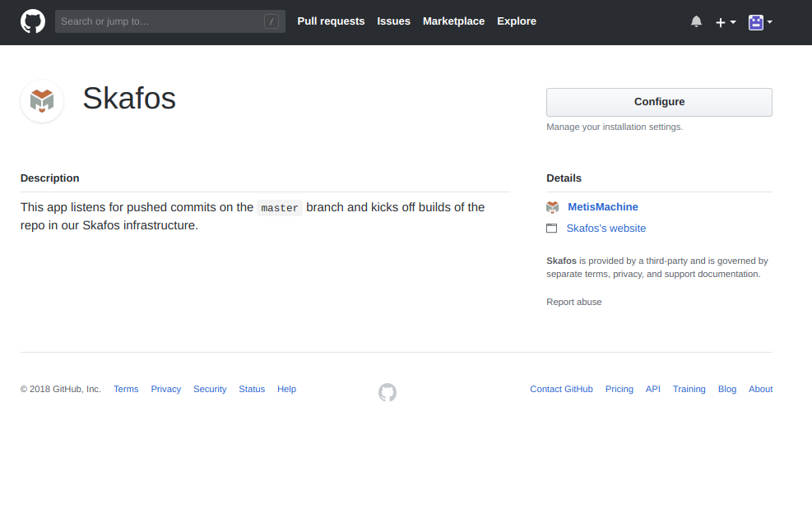
Task: Open the About footer link
Action: (x=760, y=389)
